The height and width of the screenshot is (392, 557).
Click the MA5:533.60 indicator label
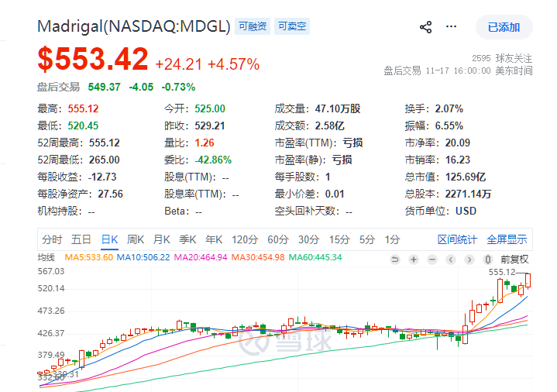click(89, 257)
